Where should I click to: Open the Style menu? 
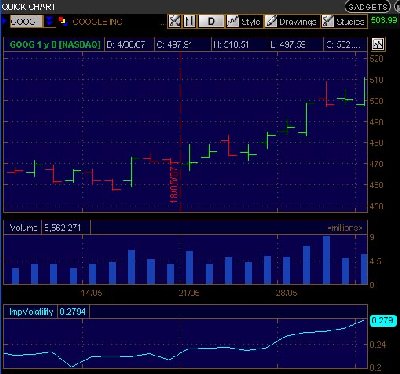point(244,22)
